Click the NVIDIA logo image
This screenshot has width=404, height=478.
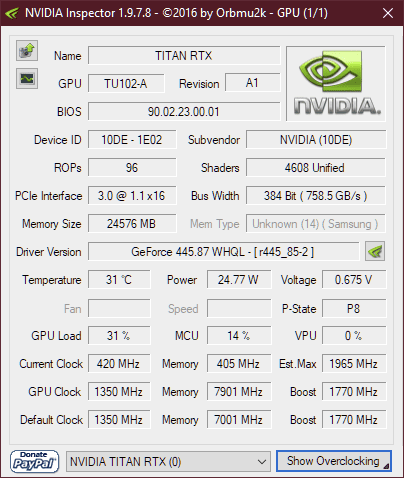click(x=336, y=84)
